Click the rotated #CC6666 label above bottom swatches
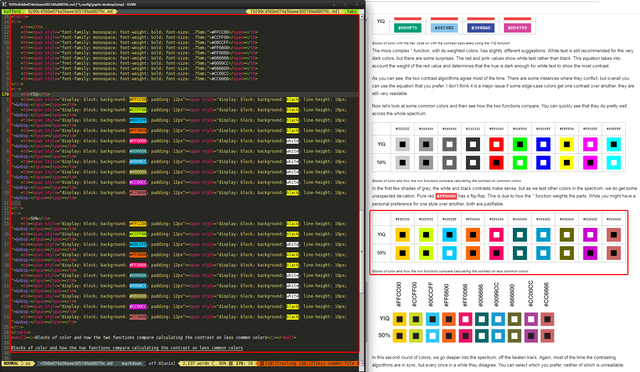The height and width of the screenshot is (372, 640). point(546,294)
